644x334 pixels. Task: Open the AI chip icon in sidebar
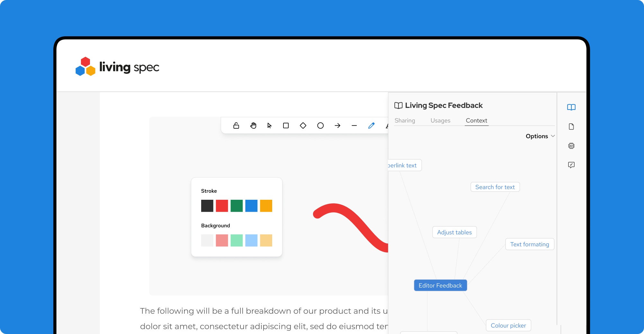[571, 146]
